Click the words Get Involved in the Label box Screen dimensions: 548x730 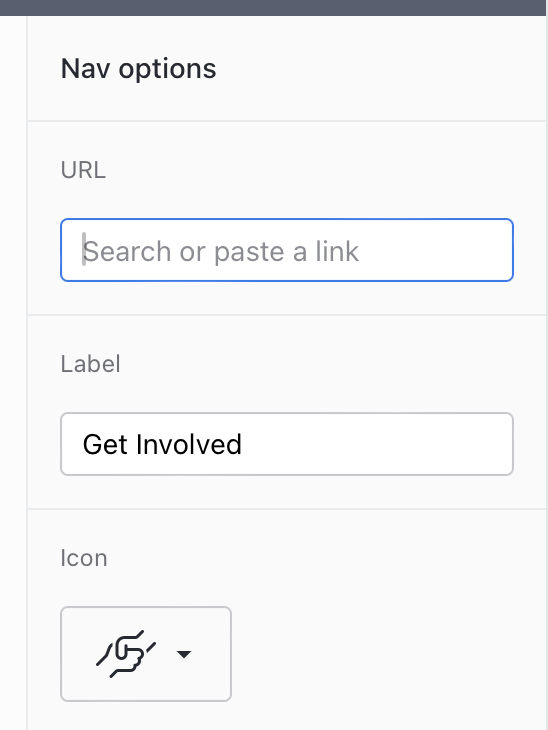pyautogui.click(x=162, y=444)
